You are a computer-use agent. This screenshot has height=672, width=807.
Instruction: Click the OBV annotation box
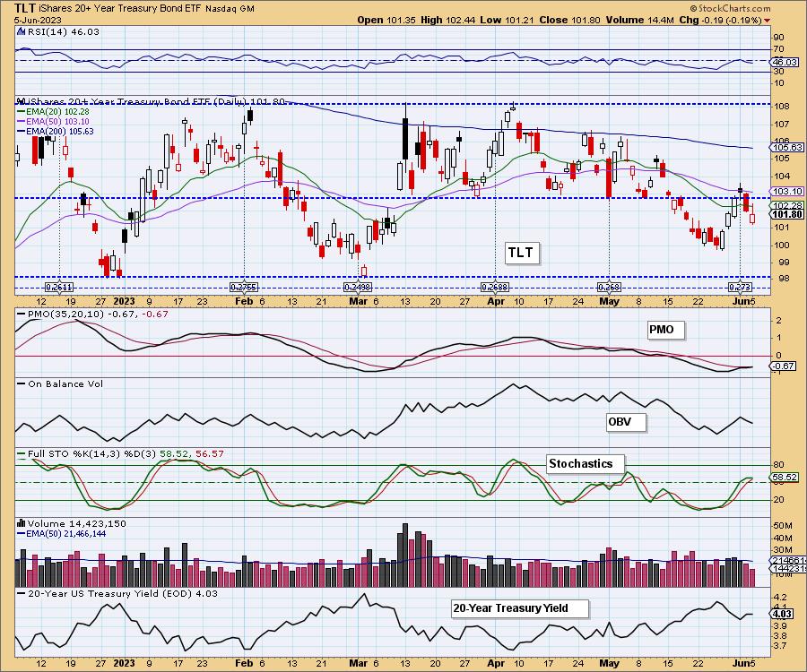(625, 422)
